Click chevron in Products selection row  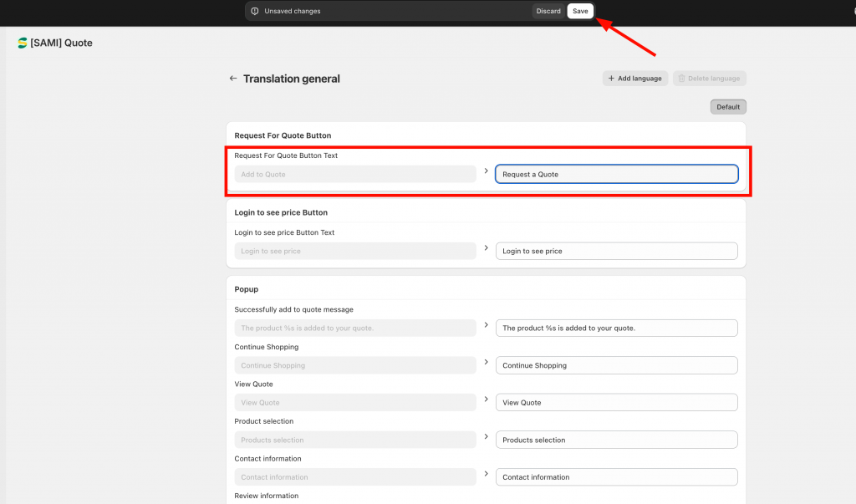point(486,436)
